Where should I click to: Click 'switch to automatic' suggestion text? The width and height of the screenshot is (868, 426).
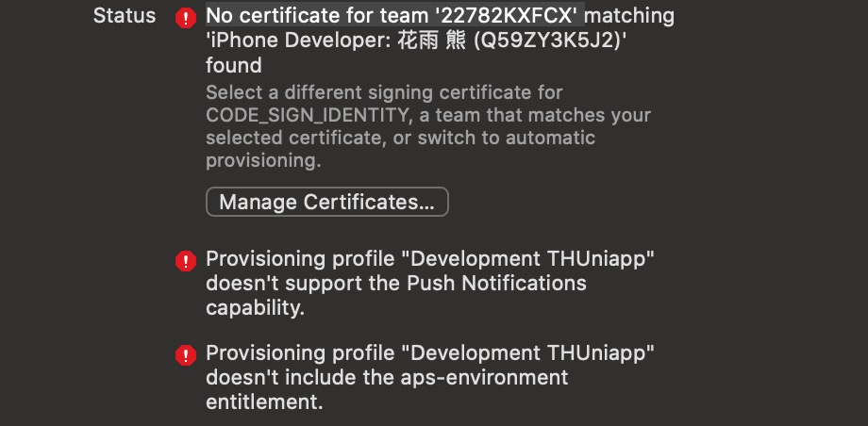506,138
